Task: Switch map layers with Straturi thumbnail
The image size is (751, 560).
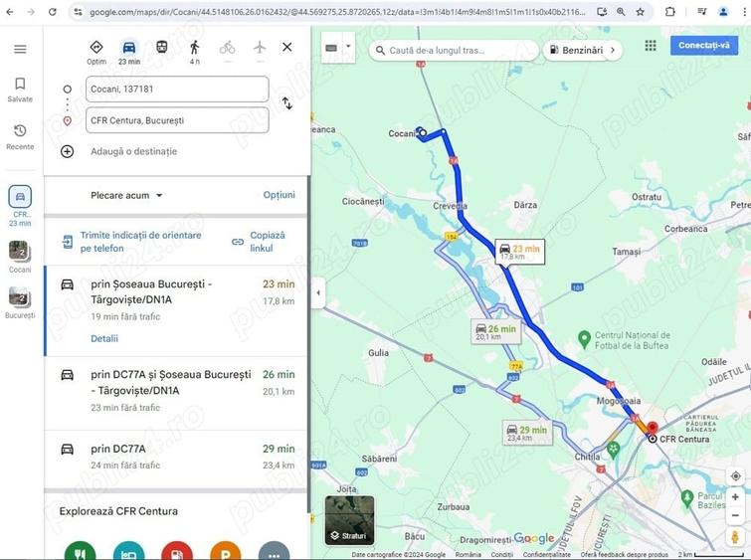Action: (349, 520)
